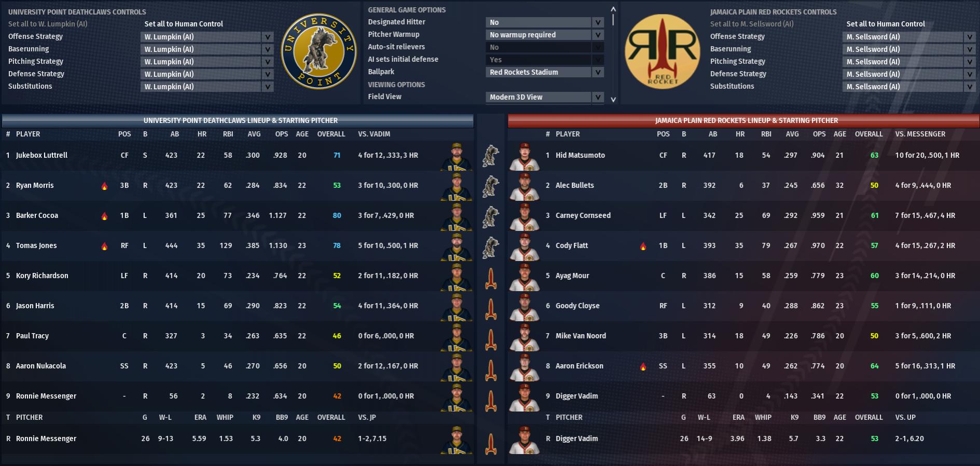This screenshot has width=980, height=466.
Task: Set Deathclaws controls to Human Control
Action: [184, 24]
